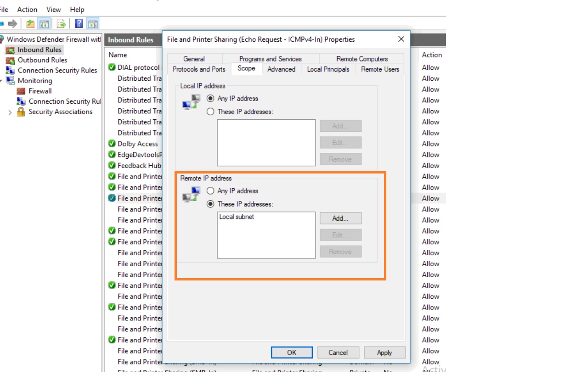
Task: Select These IP addresses under Remote IP address
Action: (x=210, y=204)
